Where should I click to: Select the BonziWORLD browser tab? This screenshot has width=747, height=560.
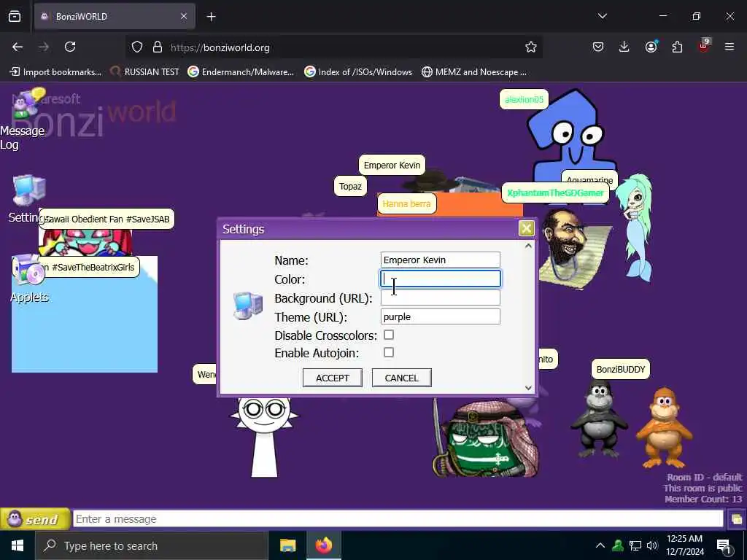(115, 17)
